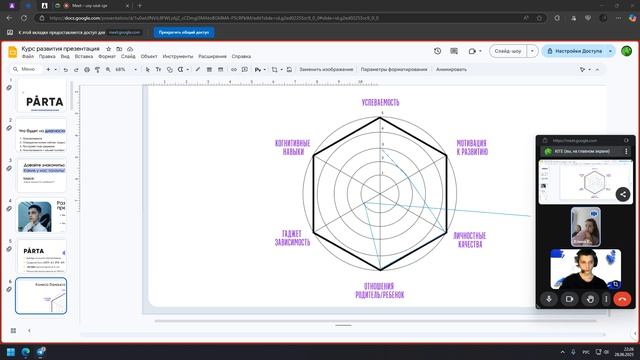Screen dimensions: 640x360
Task: Click the horizontal scrollbar under the slide
Action: (375, 321)
